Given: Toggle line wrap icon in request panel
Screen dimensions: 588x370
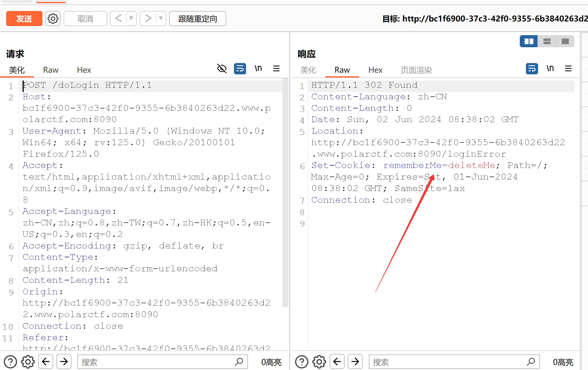Looking at the screenshot, I should pos(240,69).
